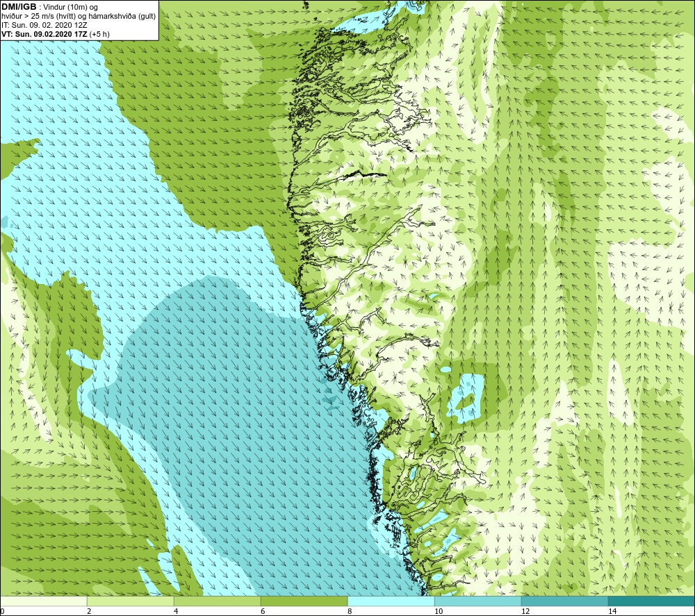Click the legend scale label "2"

click(x=89, y=611)
